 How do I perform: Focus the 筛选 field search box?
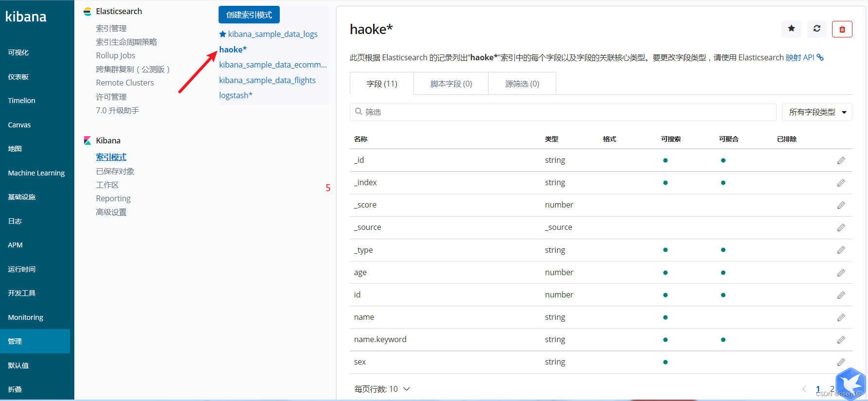pos(563,112)
